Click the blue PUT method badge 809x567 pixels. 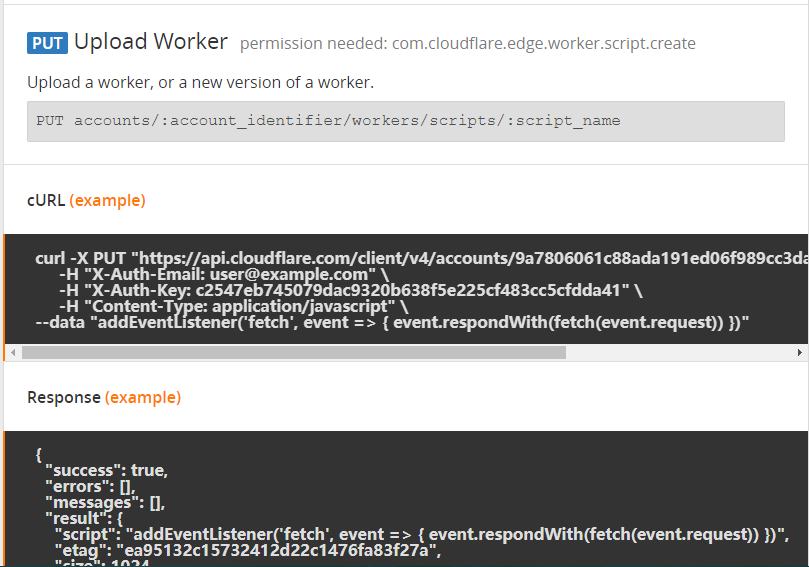click(x=47, y=43)
